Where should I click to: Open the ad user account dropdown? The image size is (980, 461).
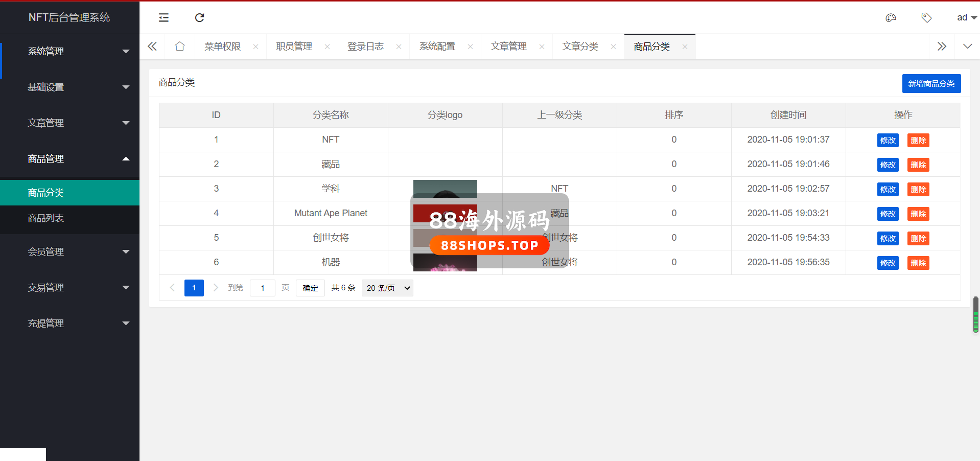pos(966,18)
